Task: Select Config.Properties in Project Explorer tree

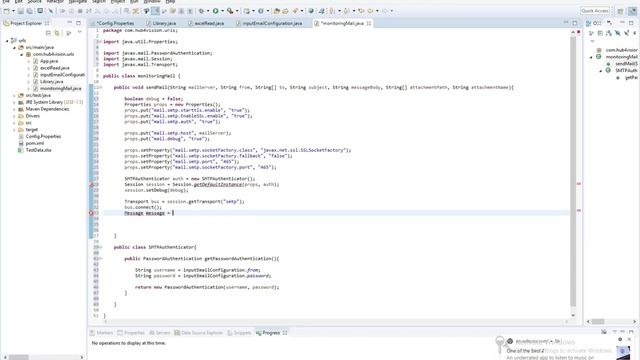Action: pos(43,136)
